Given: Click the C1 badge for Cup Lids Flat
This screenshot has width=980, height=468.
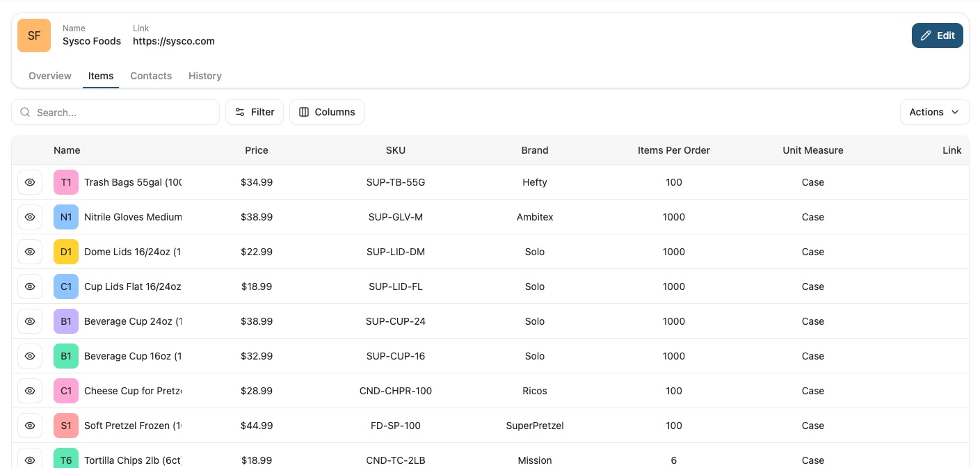Looking at the screenshot, I should (x=66, y=287).
